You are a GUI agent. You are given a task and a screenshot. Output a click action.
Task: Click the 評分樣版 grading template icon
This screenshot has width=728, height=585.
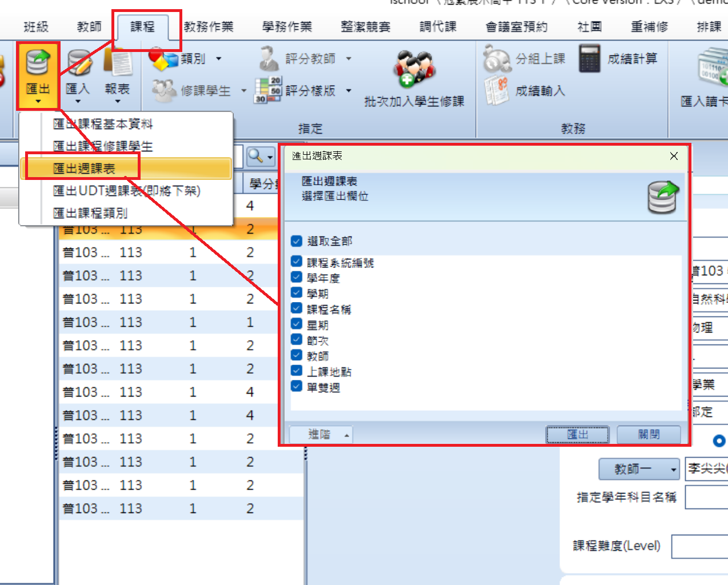268,90
